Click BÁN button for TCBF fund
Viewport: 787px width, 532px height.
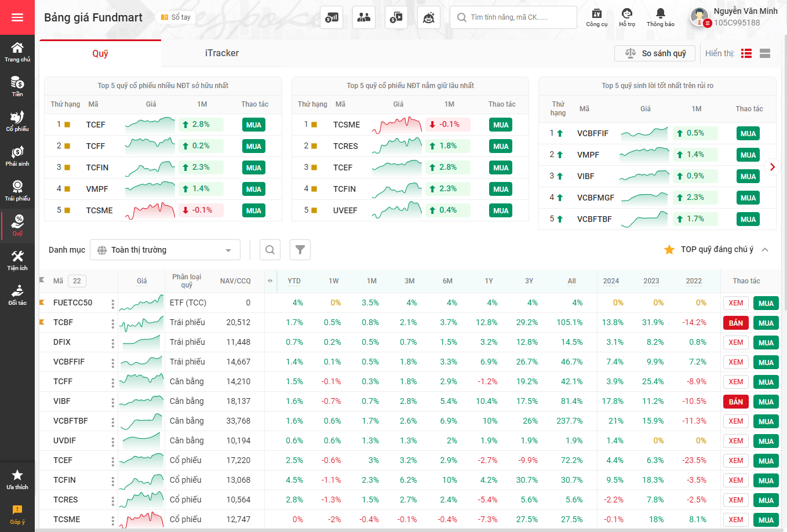click(735, 323)
